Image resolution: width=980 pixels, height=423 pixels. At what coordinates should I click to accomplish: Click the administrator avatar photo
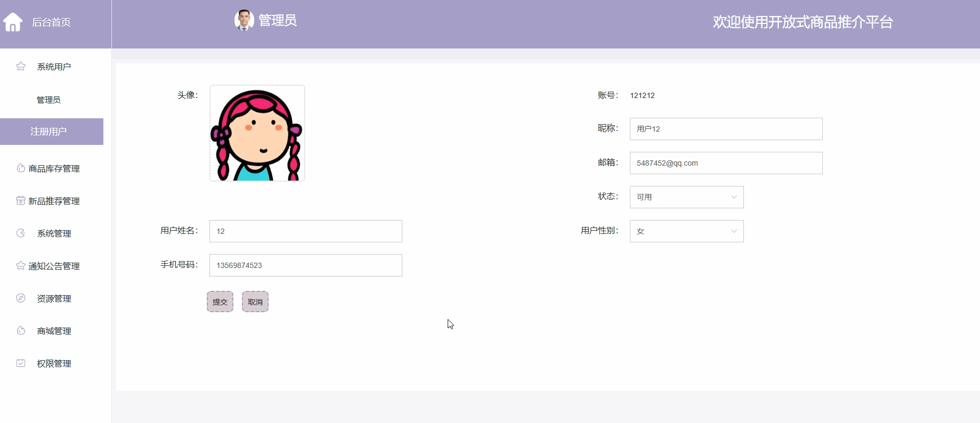click(244, 20)
